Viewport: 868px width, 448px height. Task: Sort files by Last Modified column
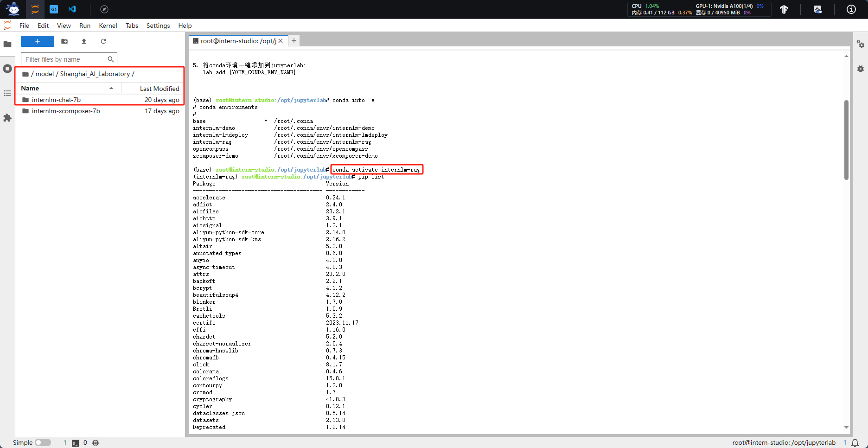[153, 88]
